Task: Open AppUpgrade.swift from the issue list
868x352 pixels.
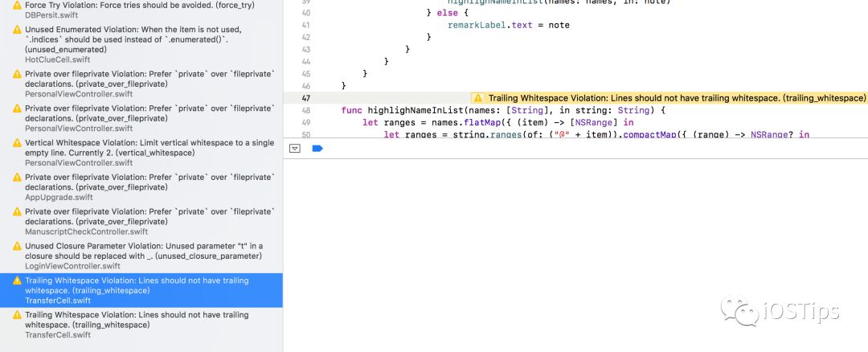Action: coord(59,198)
